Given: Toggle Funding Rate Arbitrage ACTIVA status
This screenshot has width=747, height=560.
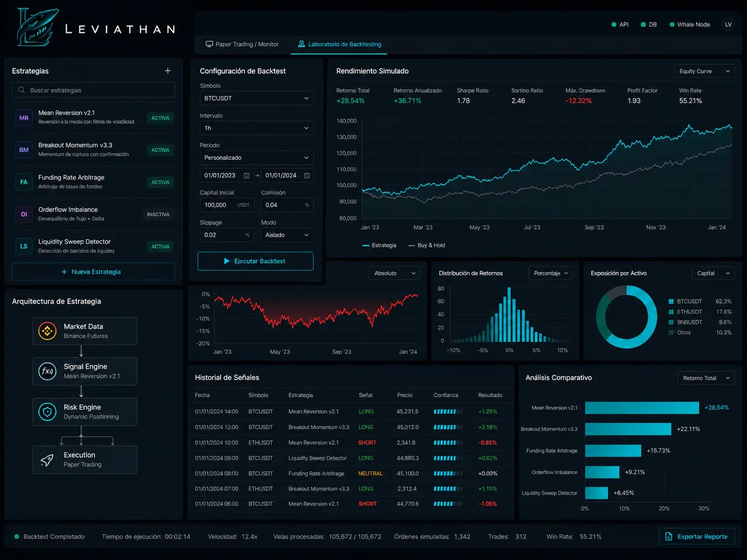Looking at the screenshot, I should [160, 182].
